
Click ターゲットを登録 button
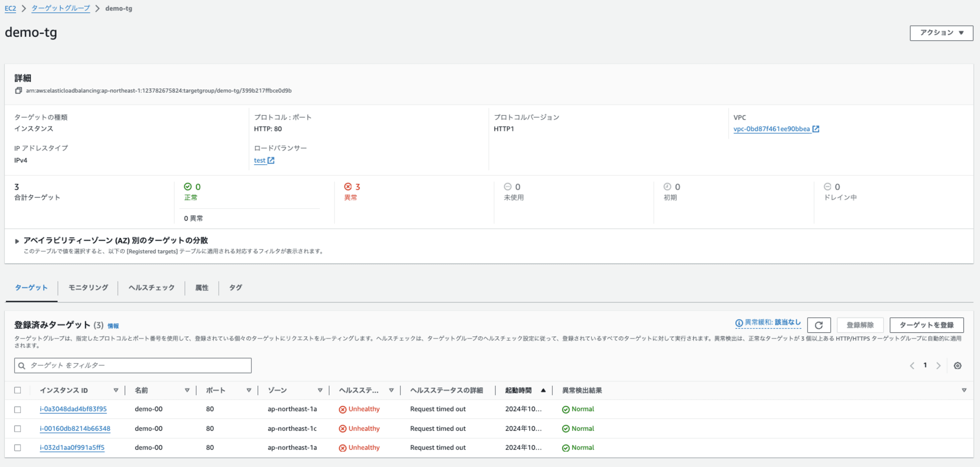927,325
